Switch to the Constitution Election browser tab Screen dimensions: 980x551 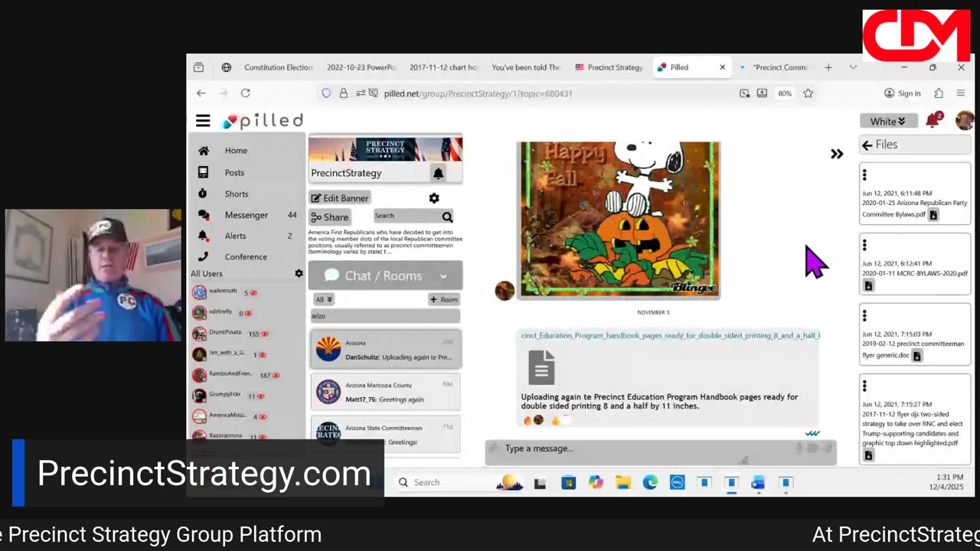click(277, 67)
